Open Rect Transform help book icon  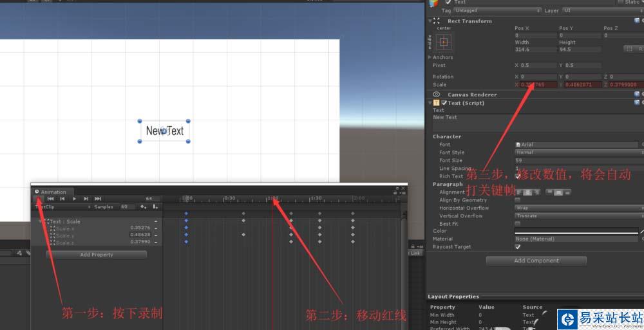click(x=637, y=21)
